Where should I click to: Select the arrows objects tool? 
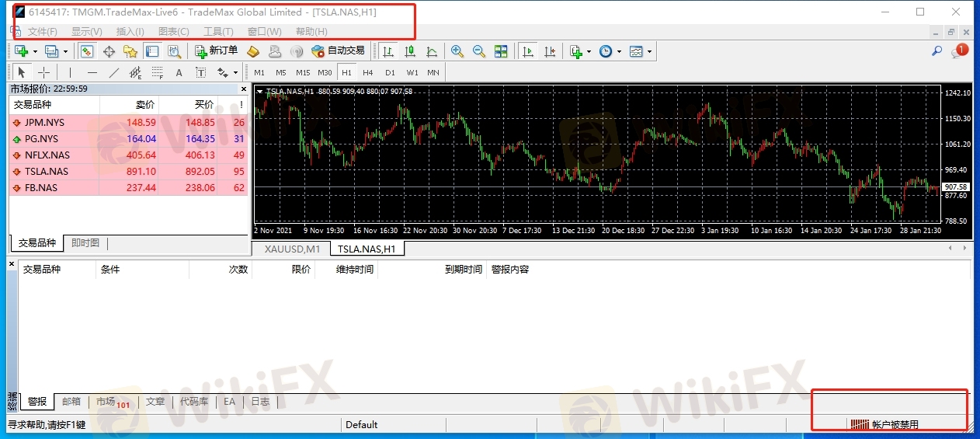coord(223,72)
